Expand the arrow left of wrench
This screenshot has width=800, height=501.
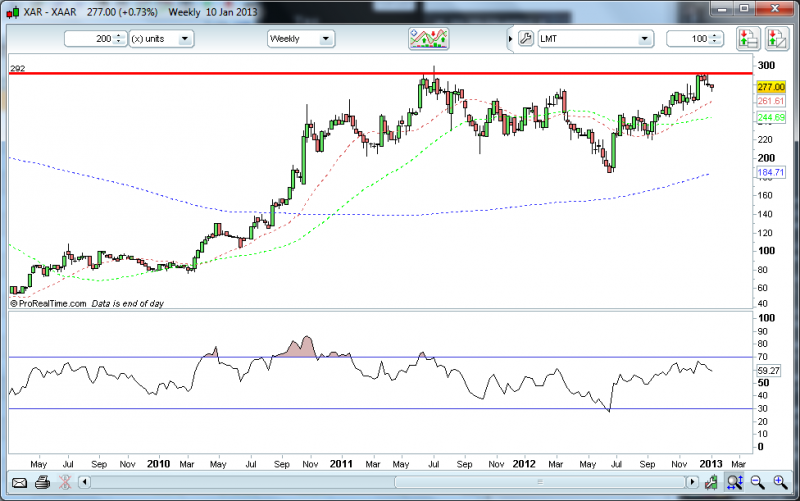click(510, 39)
